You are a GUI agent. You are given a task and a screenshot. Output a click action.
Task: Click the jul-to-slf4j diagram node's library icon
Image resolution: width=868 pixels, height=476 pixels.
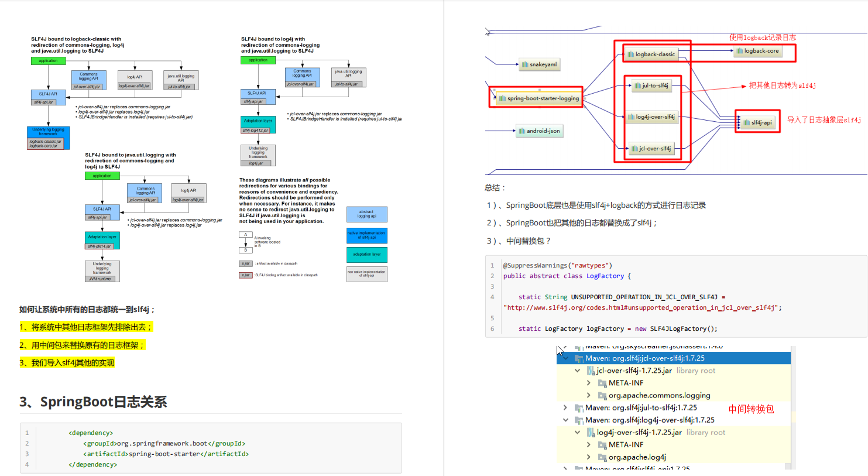[637, 85]
